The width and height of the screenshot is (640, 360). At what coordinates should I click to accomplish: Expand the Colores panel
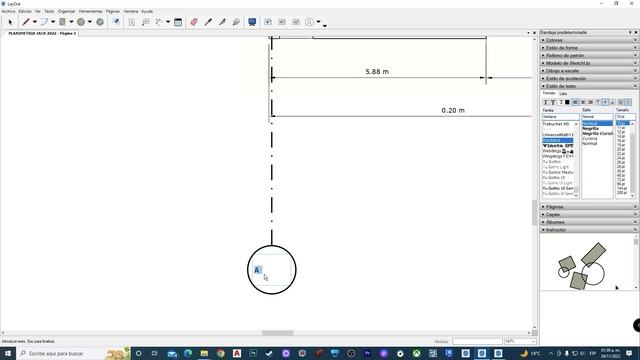click(x=589, y=40)
